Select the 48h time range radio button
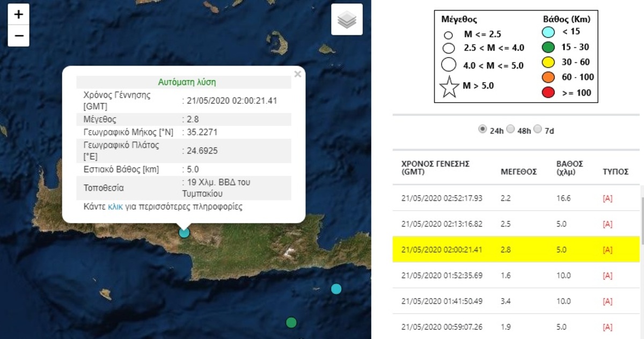 click(510, 129)
